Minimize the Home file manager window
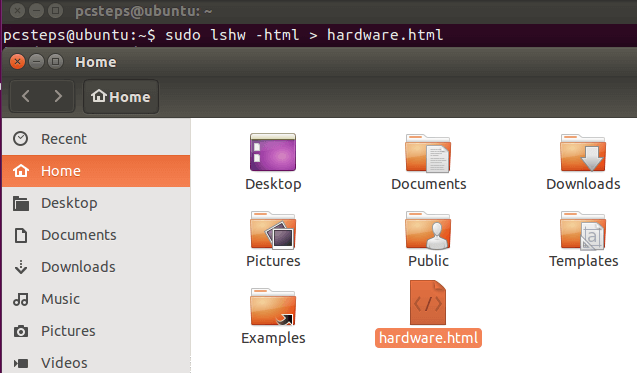The image size is (637, 373). [x=37, y=62]
